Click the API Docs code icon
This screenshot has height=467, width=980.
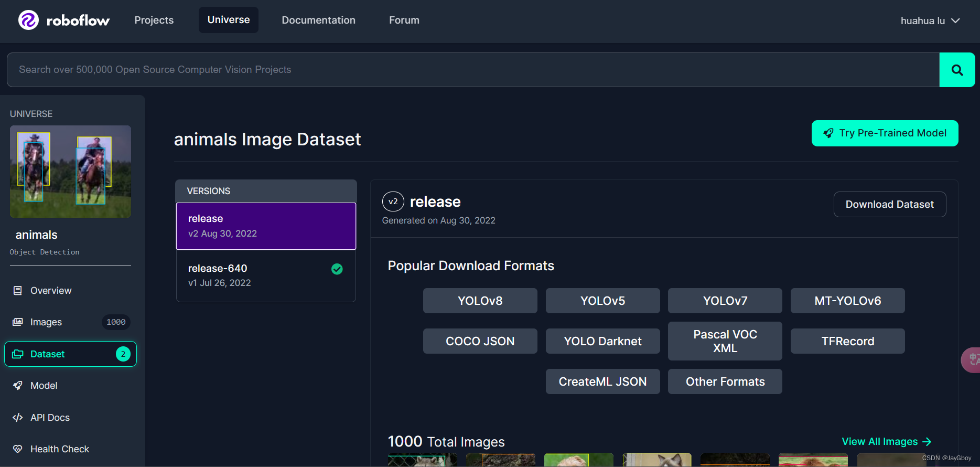tap(18, 417)
